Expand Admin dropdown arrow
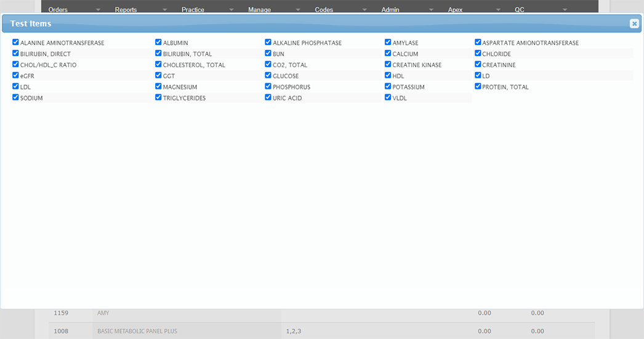The image size is (644, 339). [431, 9]
